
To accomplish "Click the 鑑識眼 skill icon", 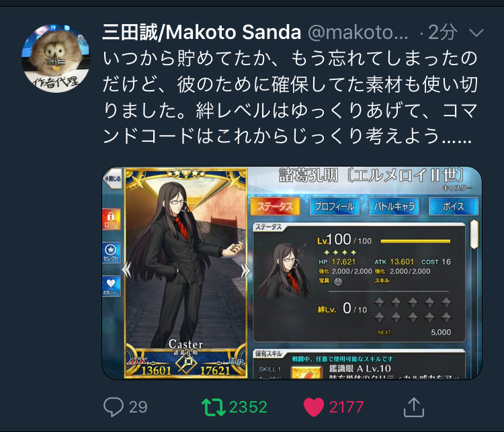I will click(306, 373).
